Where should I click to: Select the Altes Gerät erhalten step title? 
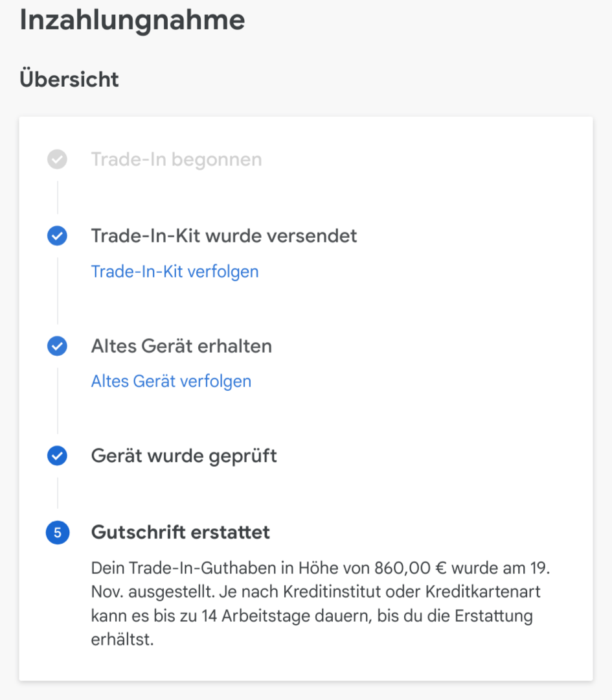coord(181,346)
